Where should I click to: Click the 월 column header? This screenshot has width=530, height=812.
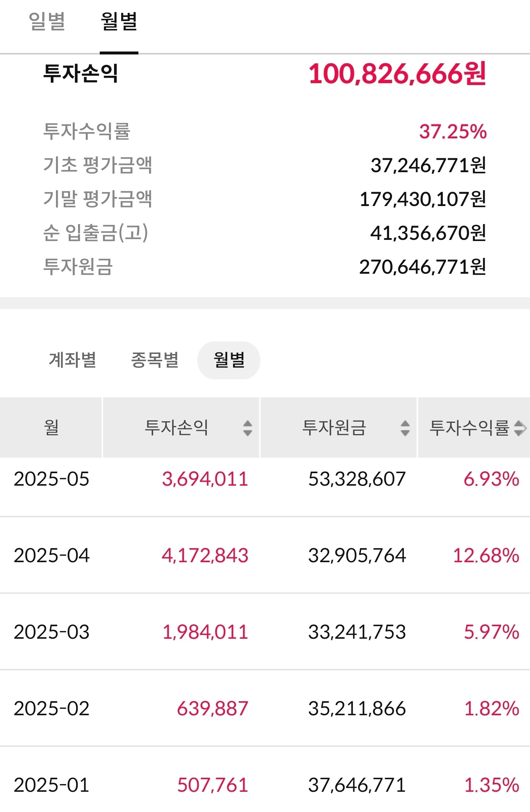[51, 428]
